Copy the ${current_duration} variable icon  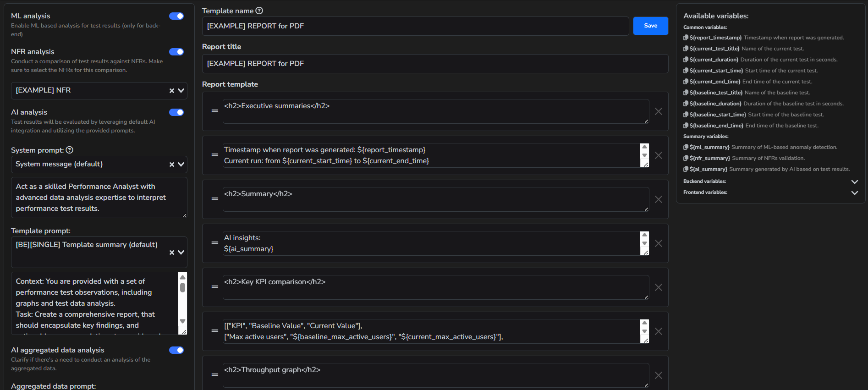pyautogui.click(x=686, y=60)
